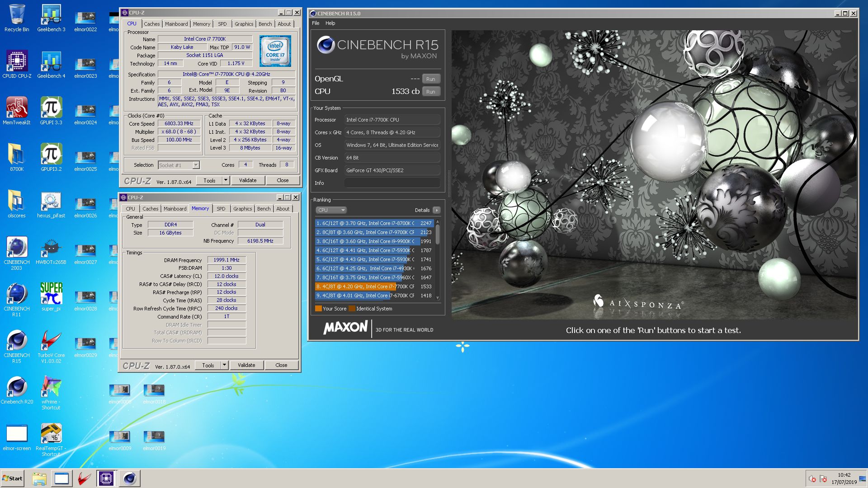Run the OpenGL test in Cinebench
Image resolution: width=868 pixels, height=488 pixels.
(x=431, y=79)
